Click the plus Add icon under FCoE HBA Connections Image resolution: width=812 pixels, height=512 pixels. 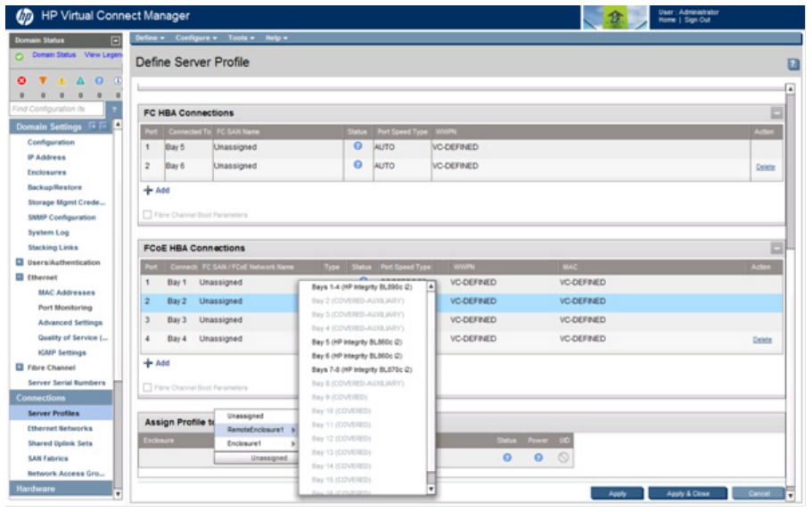[x=148, y=363]
